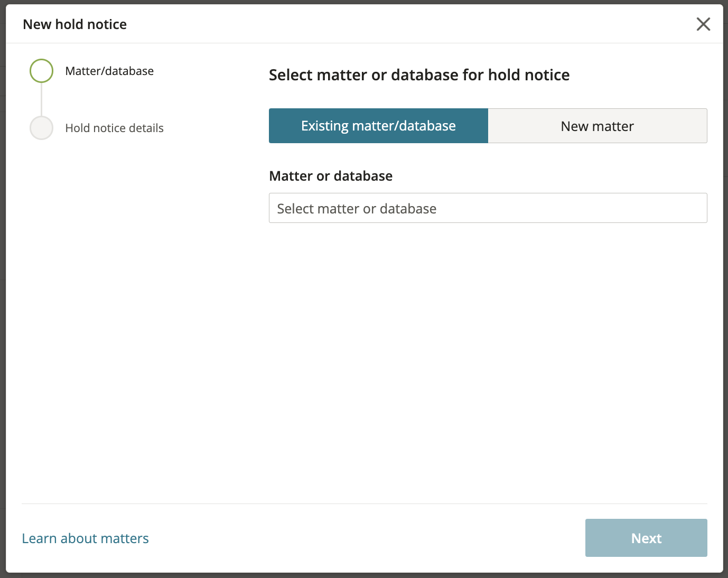
Task: Click the Hold notice details step circle
Action: click(41, 128)
